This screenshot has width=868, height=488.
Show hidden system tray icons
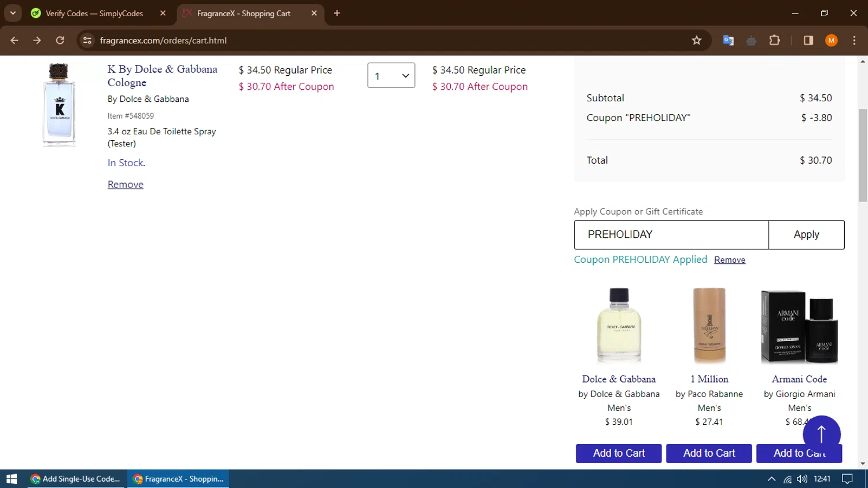771,479
